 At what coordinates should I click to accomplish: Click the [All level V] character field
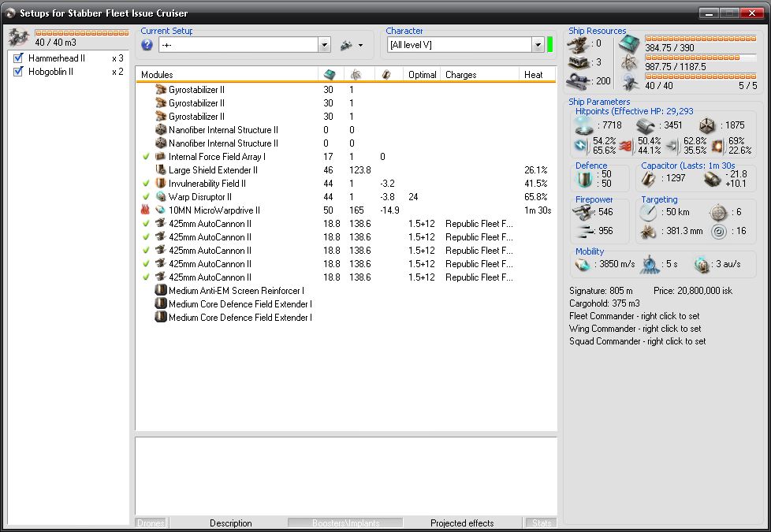(460, 45)
